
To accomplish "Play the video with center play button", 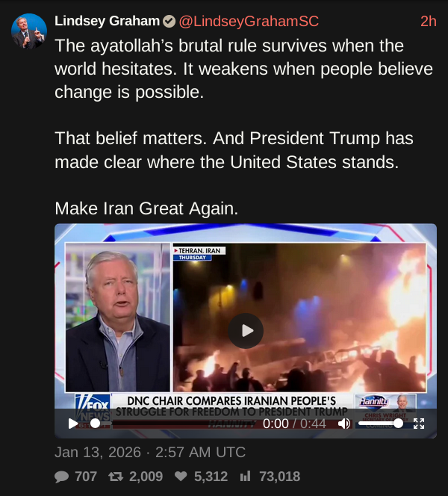I will [246, 331].
